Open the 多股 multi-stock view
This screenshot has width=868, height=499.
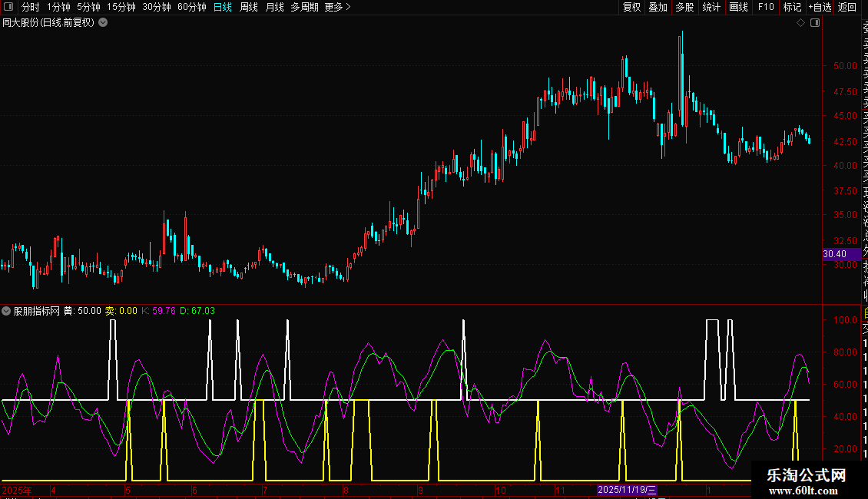684,7
